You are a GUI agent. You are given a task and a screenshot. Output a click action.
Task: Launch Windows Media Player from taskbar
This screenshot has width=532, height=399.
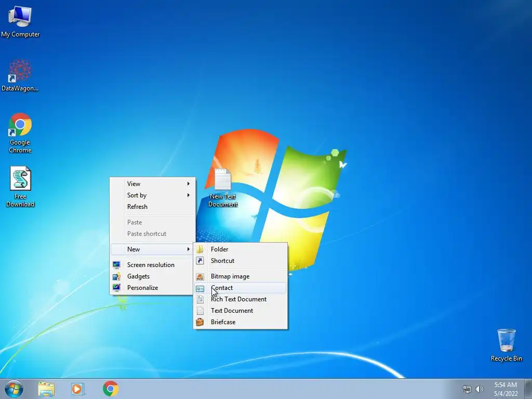point(78,389)
